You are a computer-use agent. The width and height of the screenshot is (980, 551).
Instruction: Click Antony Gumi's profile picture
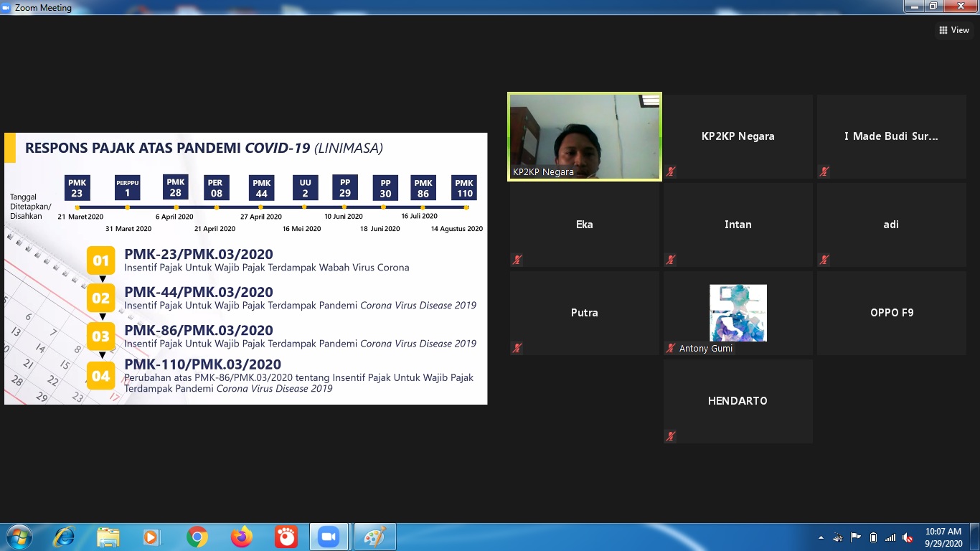[738, 313]
